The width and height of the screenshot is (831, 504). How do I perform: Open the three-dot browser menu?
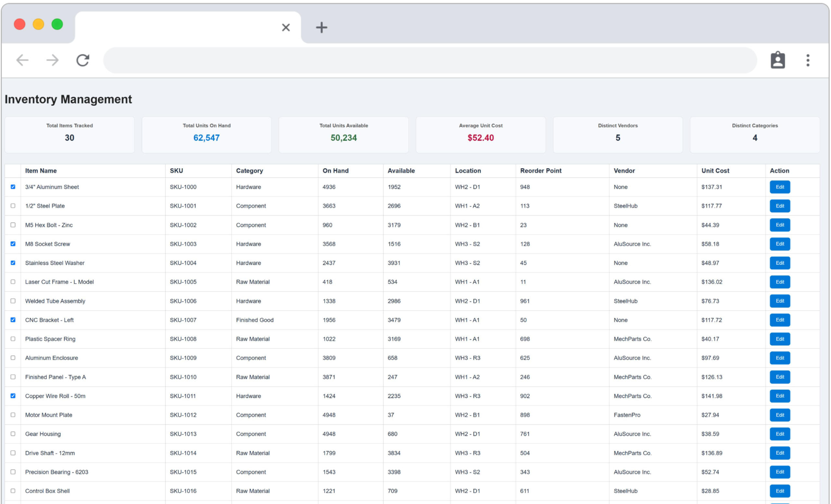pos(808,60)
